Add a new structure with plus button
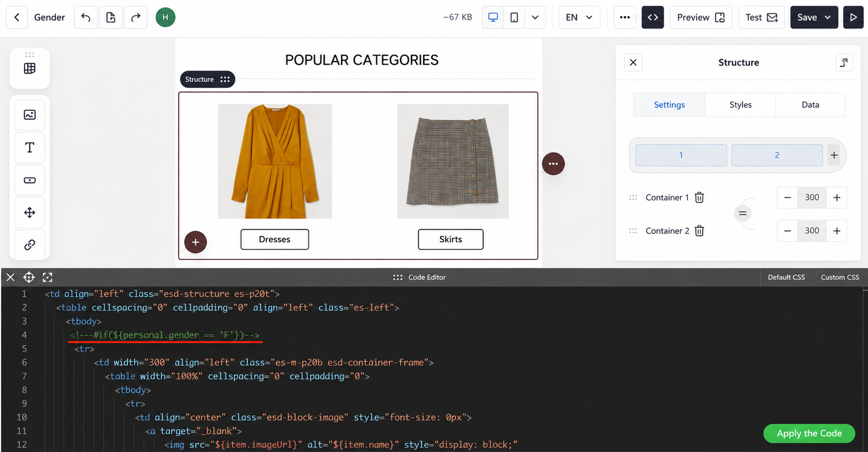868x452 pixels. [196, 242]
